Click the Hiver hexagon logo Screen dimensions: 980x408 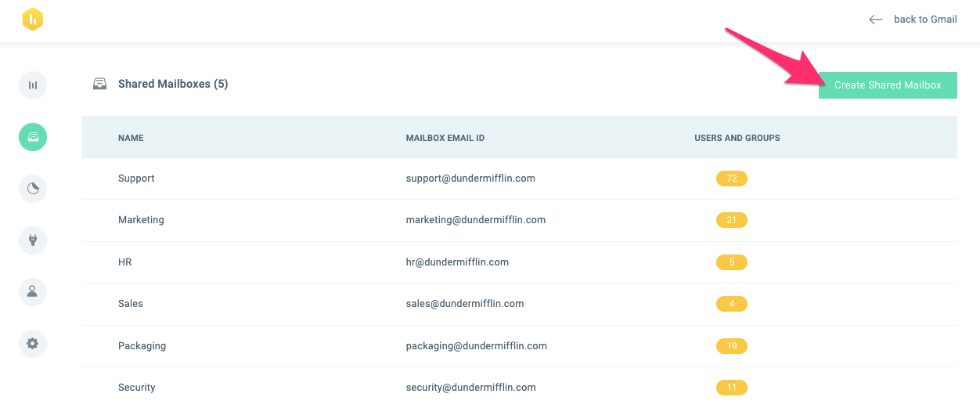pyautogui.click(x=33, y=19)
